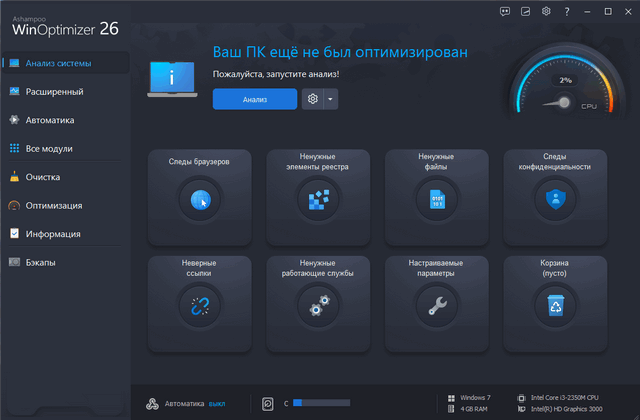Open Ненужные элементы реестра registry cleaner
The image size is (640, 420).
tap(318, 200)
